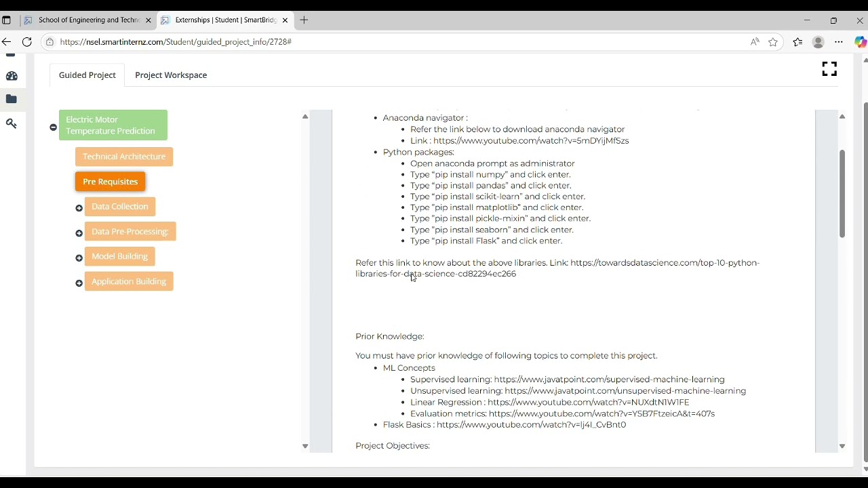Collapse Electric Motor Temperature Prediction tree
This screenshot has width=868, height=488.
pyautogui.click(x=53, y=127)
